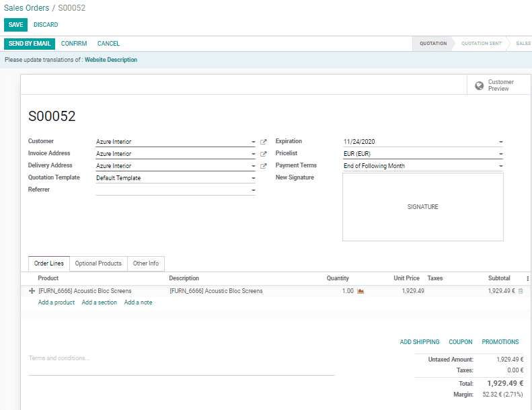Switch to the Other Info tab
This screenshot has height=410, width=532.
146,263
